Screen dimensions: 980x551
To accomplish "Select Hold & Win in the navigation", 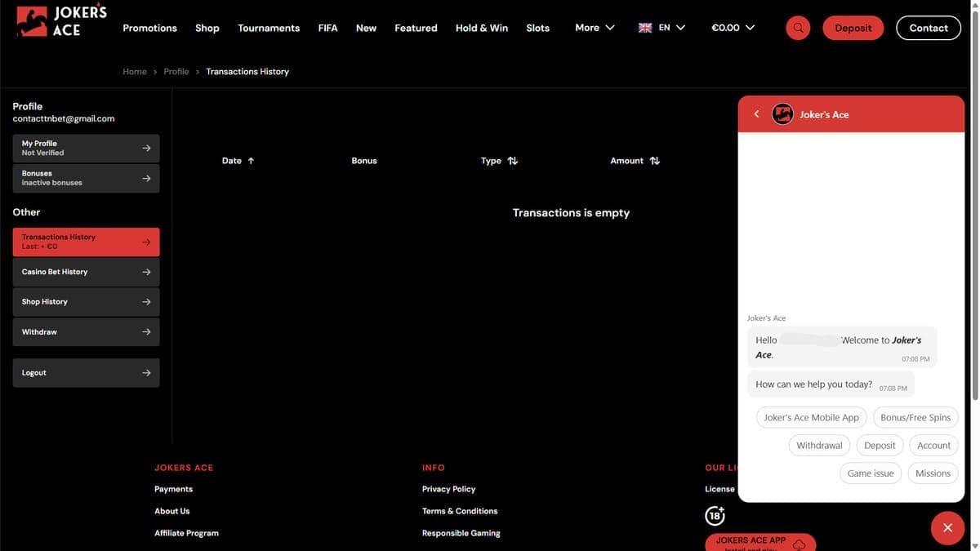I will [x=482, y=28].
